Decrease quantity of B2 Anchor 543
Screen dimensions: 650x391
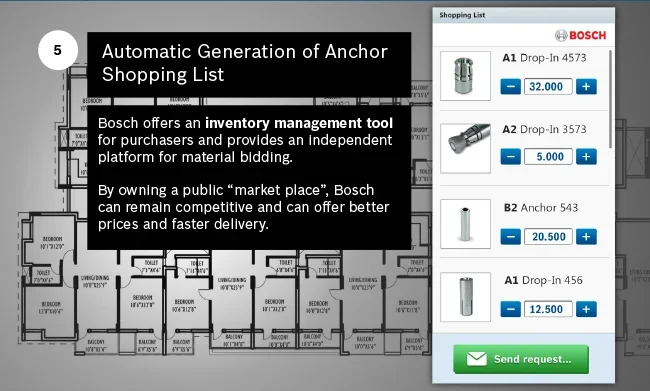pos(510,237)
